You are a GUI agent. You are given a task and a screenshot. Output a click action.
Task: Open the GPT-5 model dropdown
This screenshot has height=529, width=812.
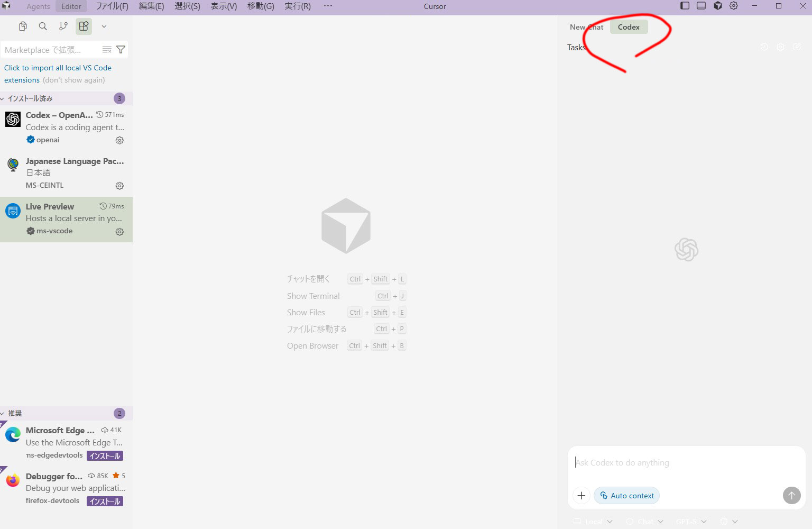691,522
